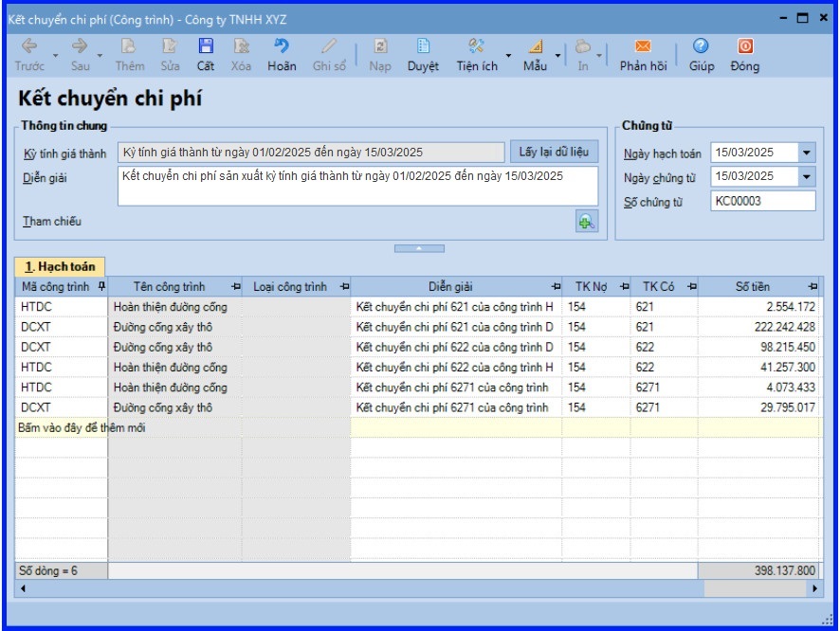Click the Thêm toolbar icon
The width and height of the screenshot is (840, 631).
[129, 46]
